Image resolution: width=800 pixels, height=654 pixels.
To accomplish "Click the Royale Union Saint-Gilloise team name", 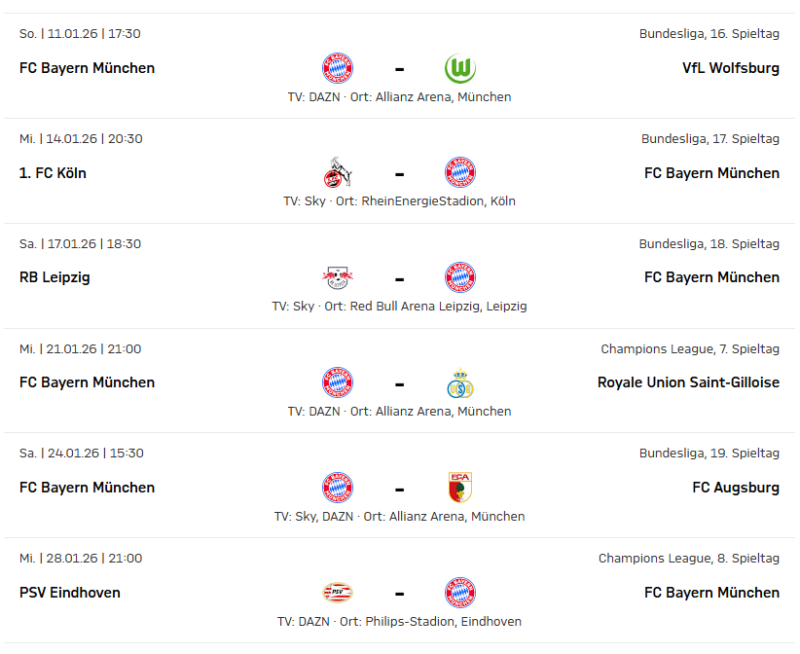I will pyautogui.click(x=688, y=383).
